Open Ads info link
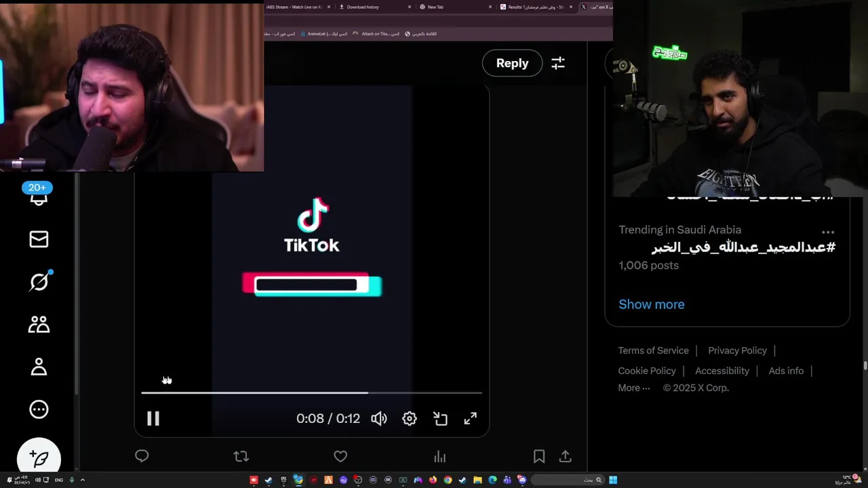Image resolution: width=868 pixels, height=488 pixels. pos(786,371)
